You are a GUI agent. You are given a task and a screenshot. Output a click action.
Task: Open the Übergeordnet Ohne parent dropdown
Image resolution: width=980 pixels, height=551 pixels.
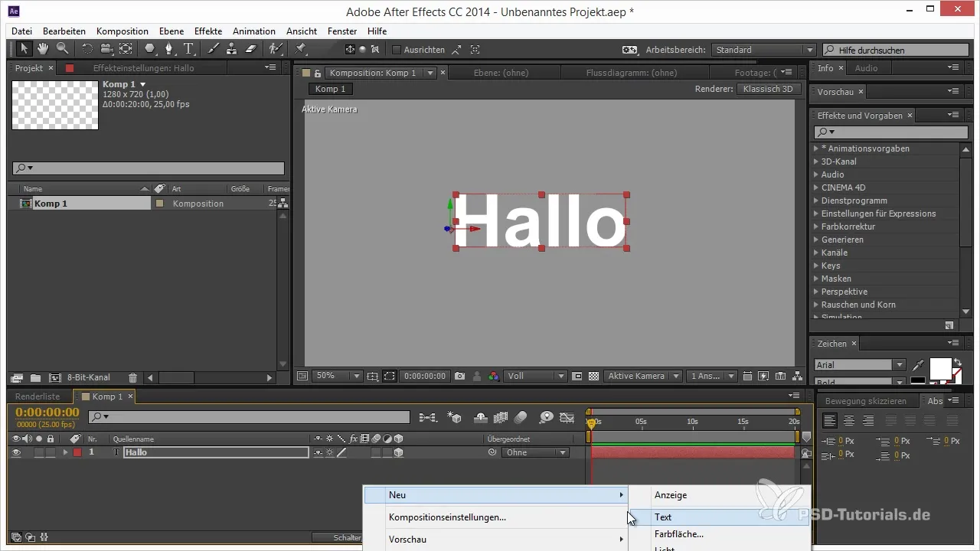[x=535, y=452]
